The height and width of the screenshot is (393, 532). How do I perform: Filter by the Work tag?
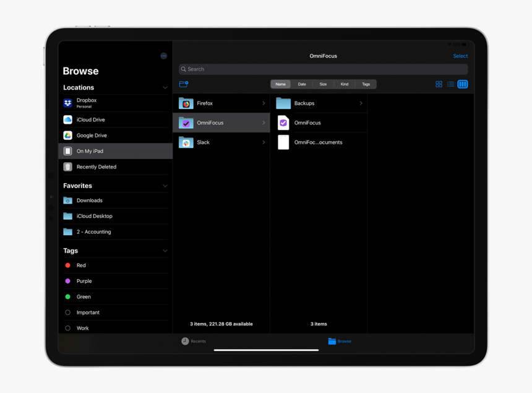(115, 328)
